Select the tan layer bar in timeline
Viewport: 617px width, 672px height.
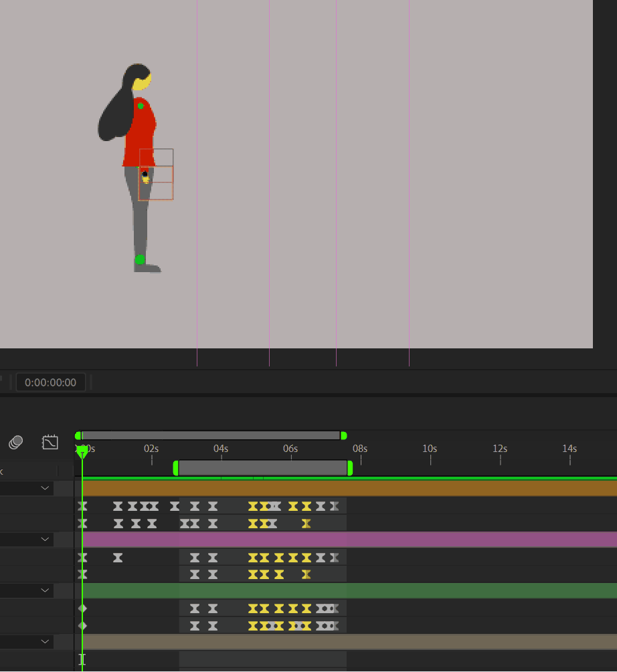click(x=349, y=641)
